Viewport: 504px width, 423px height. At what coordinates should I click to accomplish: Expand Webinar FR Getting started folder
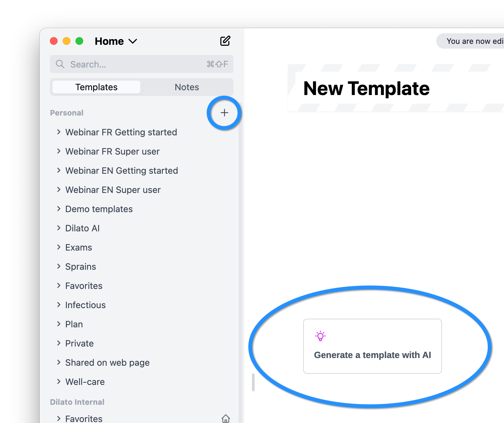(x=59, y=132)
